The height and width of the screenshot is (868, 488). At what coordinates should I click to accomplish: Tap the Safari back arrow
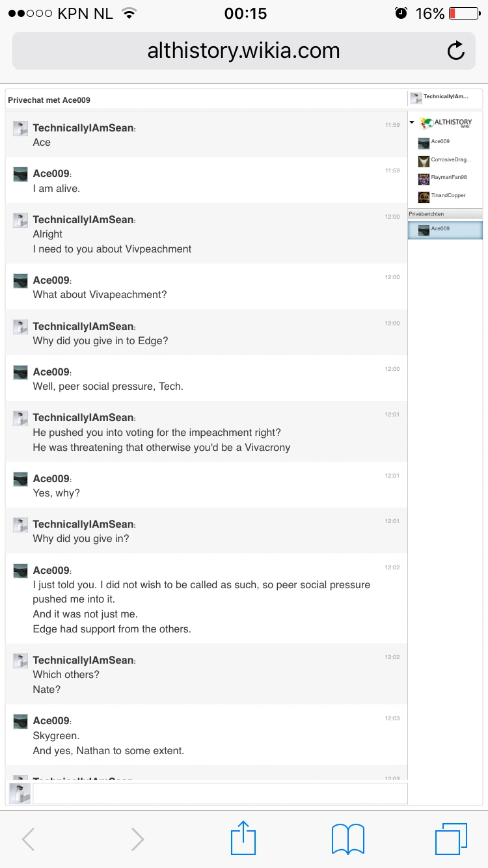[28, 839]
